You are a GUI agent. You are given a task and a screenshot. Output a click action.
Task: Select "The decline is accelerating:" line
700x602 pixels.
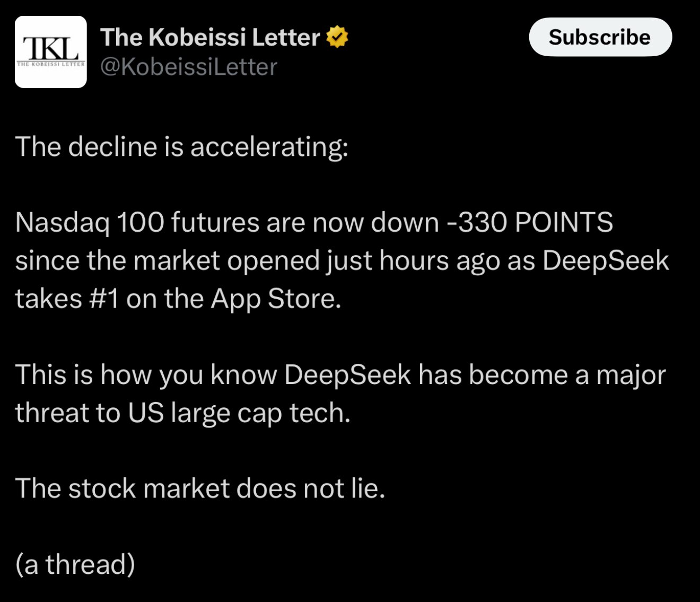point(182,147)
